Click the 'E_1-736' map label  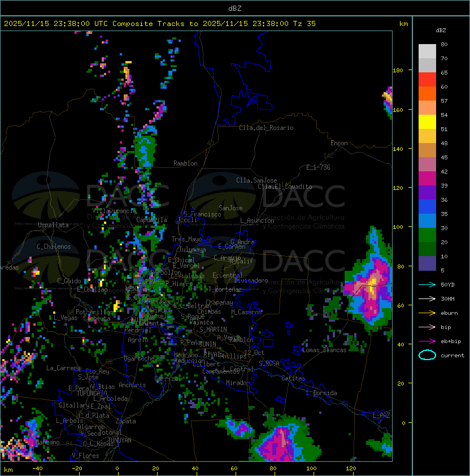click(318, 167)
